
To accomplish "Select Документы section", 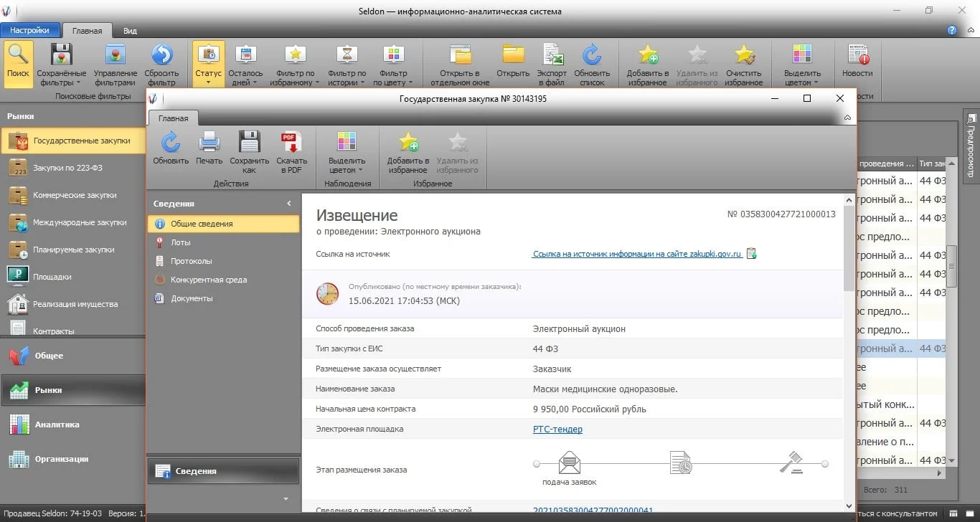I will pos(223,298).
